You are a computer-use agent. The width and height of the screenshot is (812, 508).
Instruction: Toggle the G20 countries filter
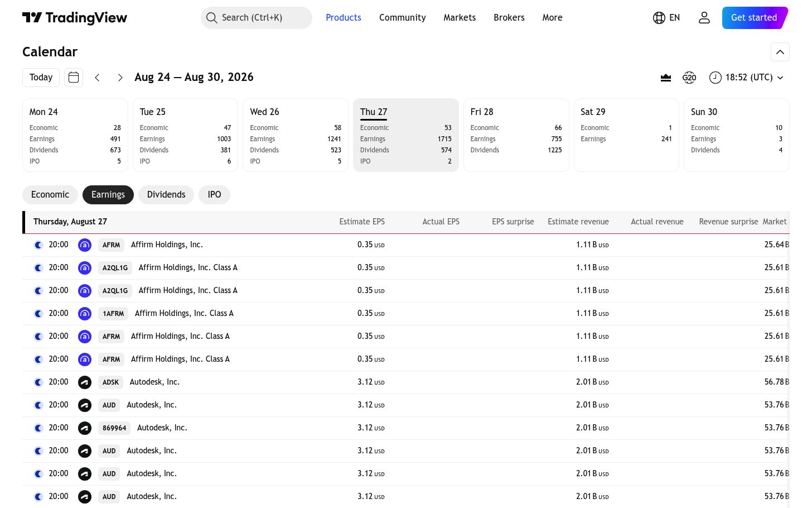tap(689, 78)
